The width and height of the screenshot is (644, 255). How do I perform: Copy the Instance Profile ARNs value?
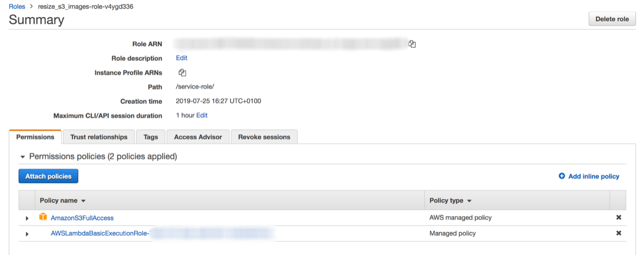(182, 73)
